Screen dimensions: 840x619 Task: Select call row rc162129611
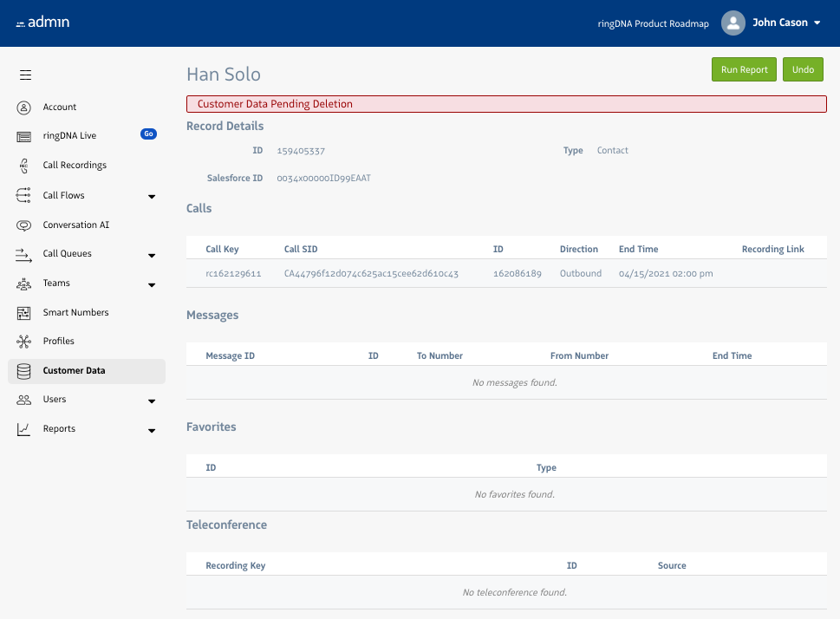click(233, 273)
